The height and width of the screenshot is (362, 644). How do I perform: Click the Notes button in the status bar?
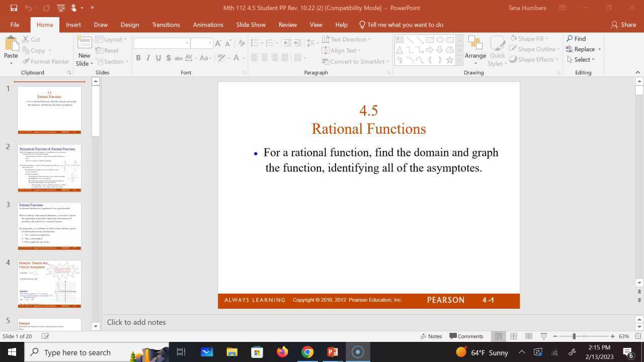pos(432,336)
